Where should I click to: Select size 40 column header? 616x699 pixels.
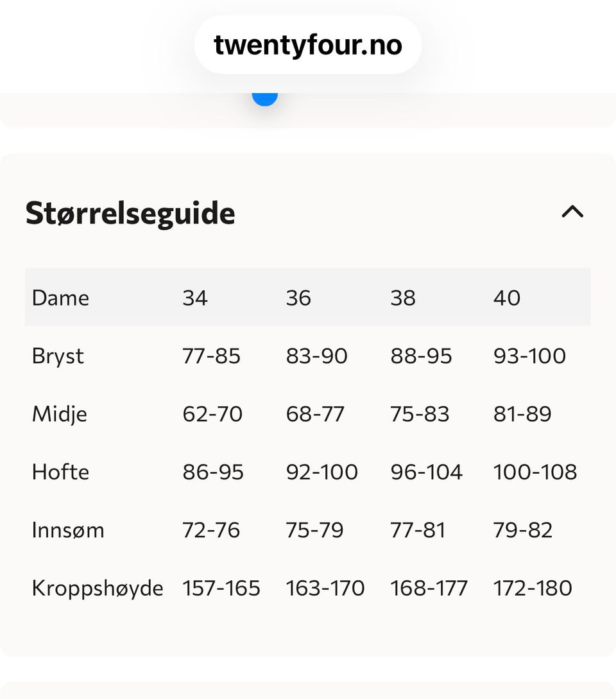click(x=507, y=298)
